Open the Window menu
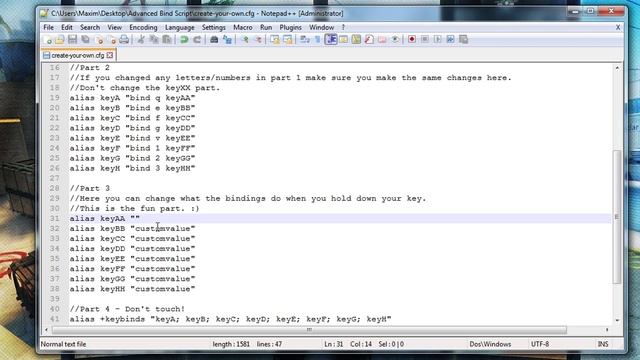This screenshot has height=360, width=640. (321, 27)
